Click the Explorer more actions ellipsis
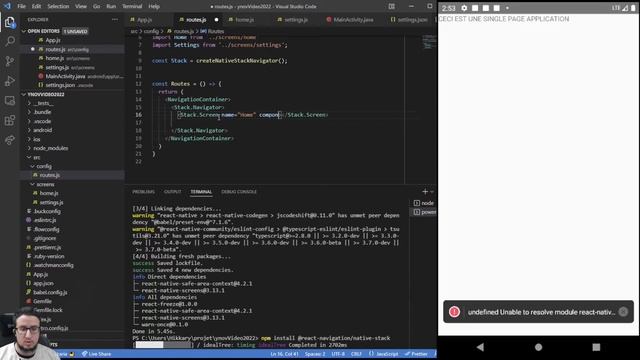This screenshot has height=360, width=640. (115, 19)
